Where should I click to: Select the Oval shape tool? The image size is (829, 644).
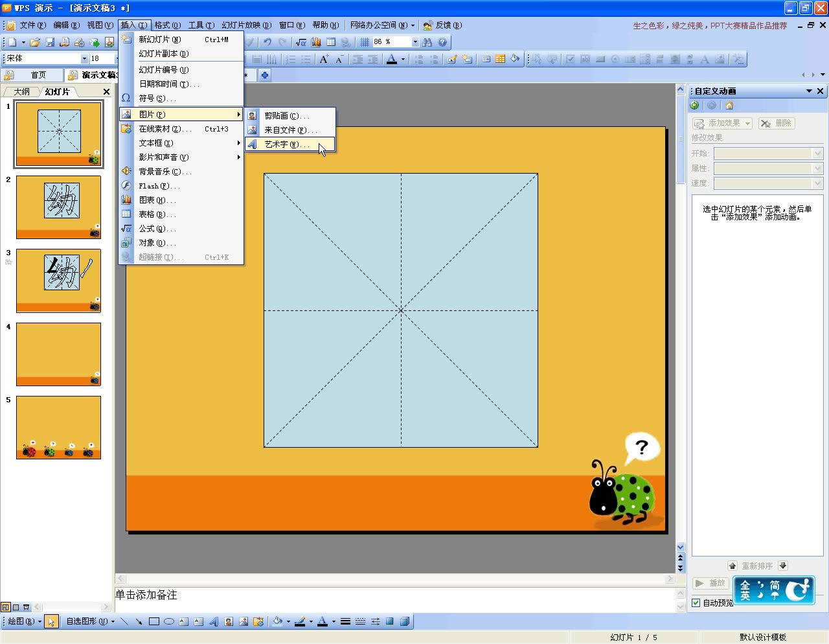click(x=169, y=621)
